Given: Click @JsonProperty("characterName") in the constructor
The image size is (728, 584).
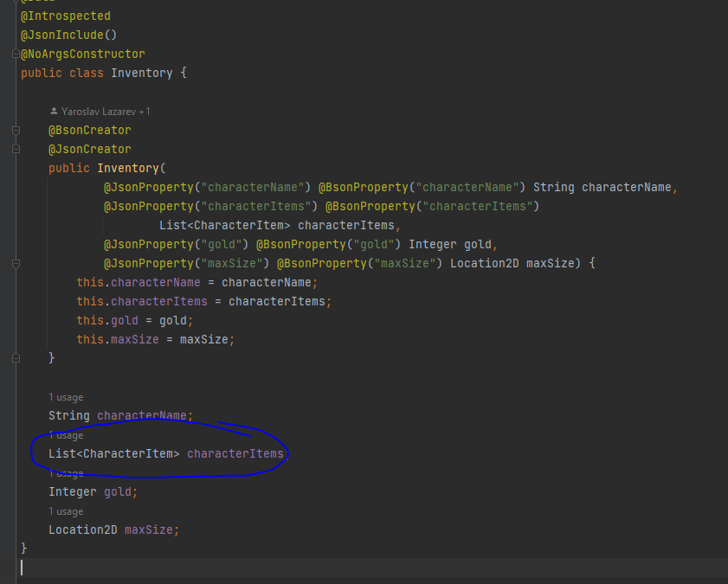Looking at the screenshot, I should point(207,188).
